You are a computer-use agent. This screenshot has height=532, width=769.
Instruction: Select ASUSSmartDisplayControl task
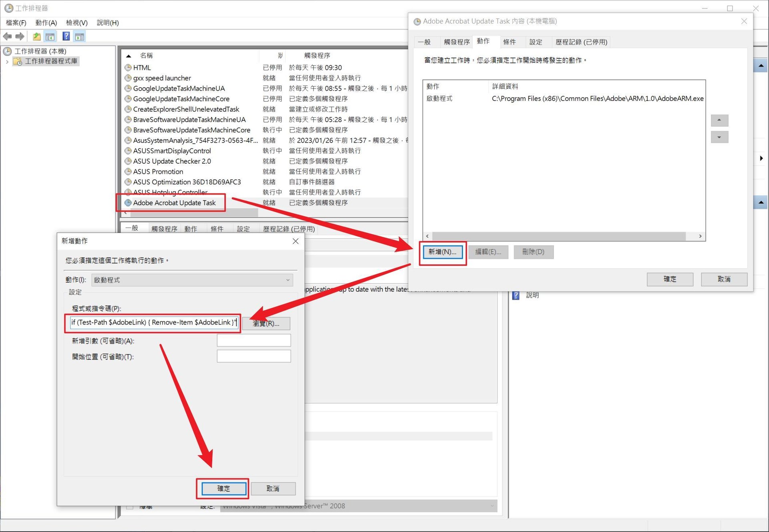pos(264,151)
